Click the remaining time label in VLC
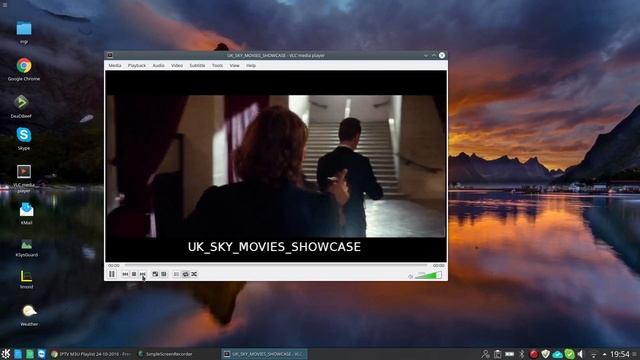Image resolution: width=640 pixels, height=360 pixels. click(438, 266)
